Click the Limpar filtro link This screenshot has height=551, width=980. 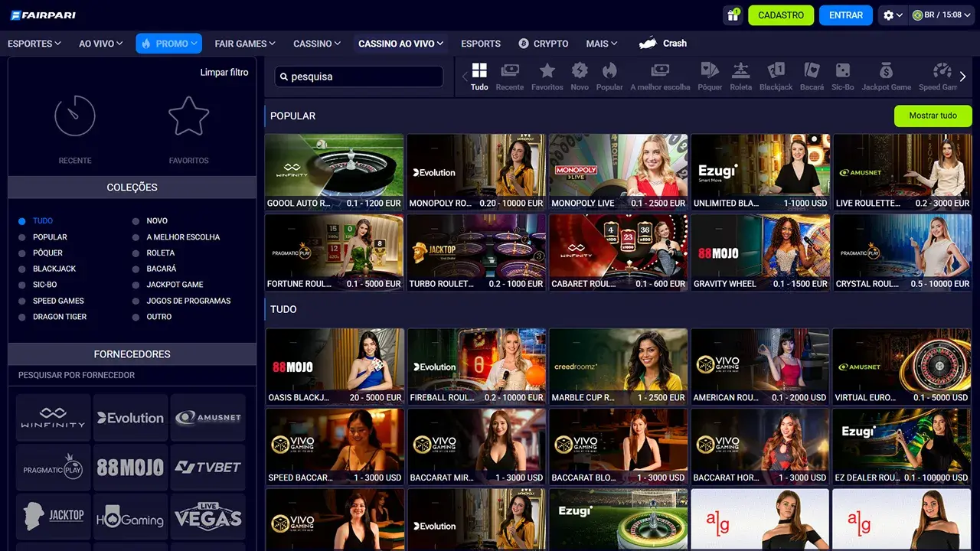[x=224, y=73]
